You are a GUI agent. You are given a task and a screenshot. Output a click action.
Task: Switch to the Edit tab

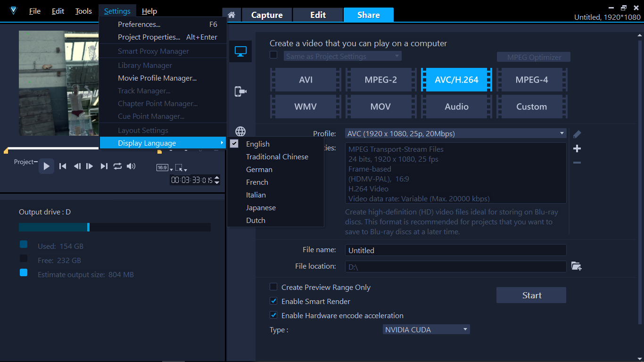(x=318, y=15)
